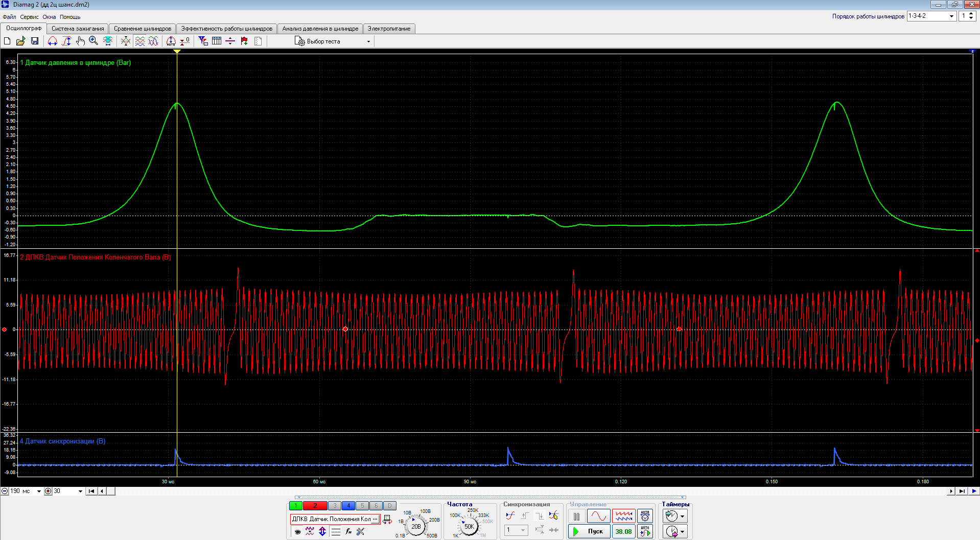Switch to Электропитание tab

click(389, 29)
